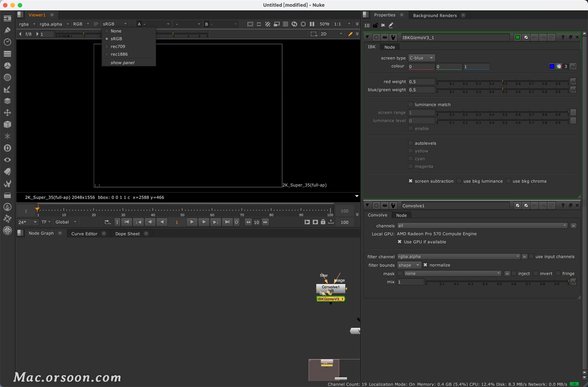Click the refresh viewer icon

[294, 24]
